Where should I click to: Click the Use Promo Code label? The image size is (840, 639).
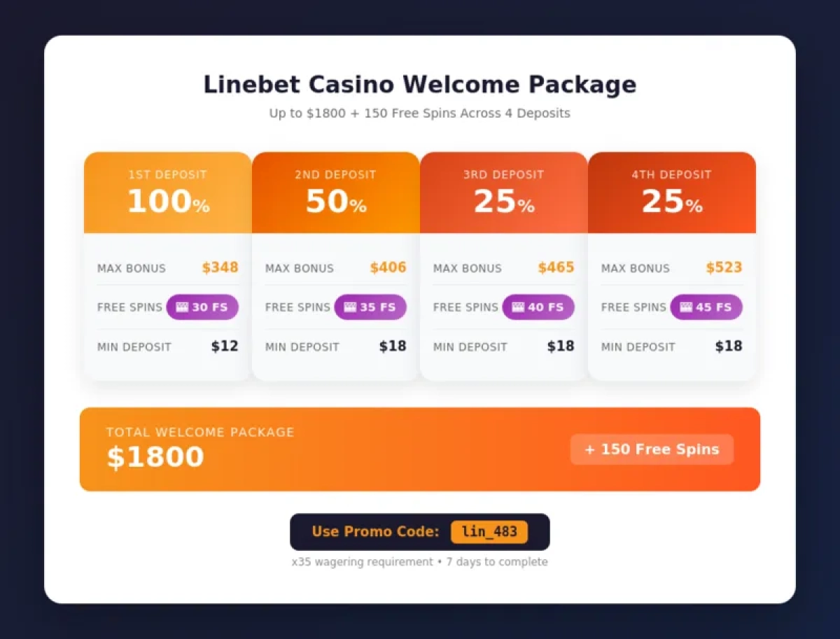pos(375,532)
